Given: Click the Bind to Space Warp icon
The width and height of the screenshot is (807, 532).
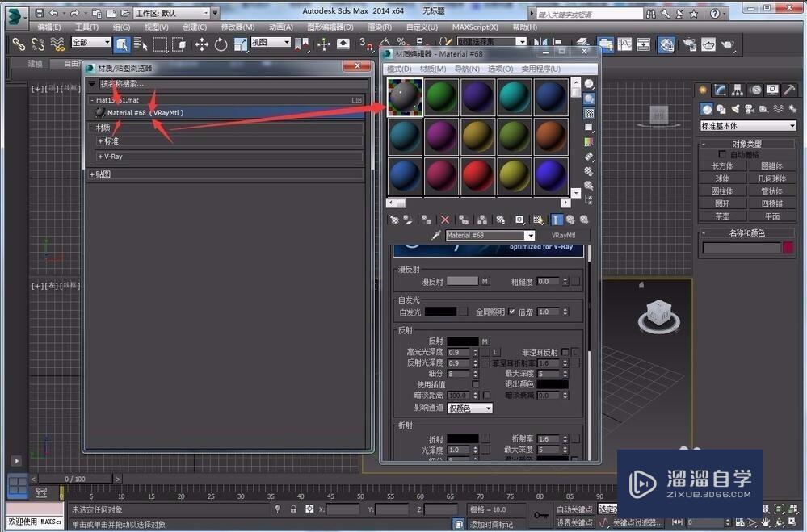Looking at the screenshot, I should pos(57,44).
